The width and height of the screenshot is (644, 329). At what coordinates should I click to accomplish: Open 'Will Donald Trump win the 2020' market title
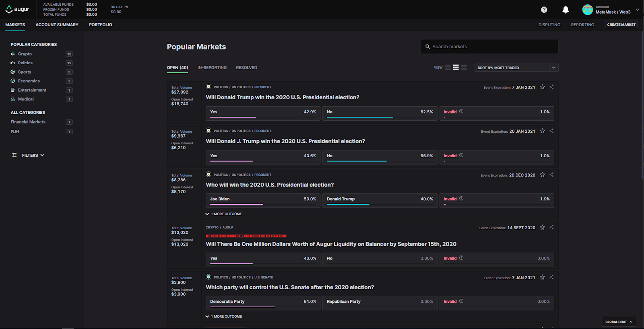click(283, 97)
